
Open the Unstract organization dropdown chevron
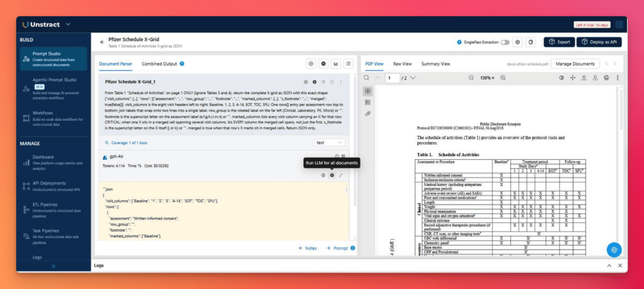pos(68,25)
